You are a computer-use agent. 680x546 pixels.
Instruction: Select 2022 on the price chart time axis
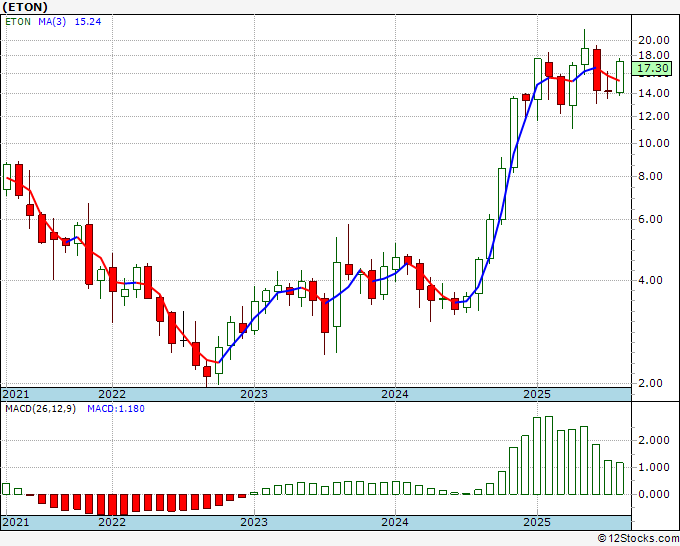(112, 394)
